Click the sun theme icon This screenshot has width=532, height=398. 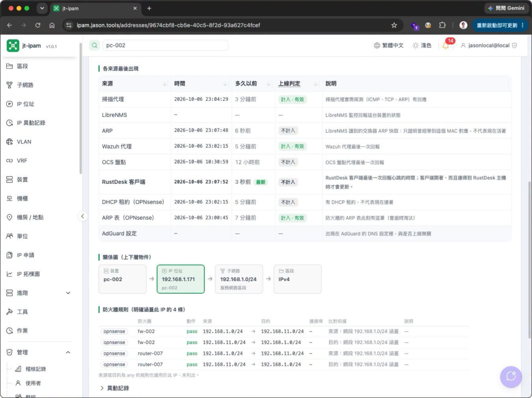(415, 46)
